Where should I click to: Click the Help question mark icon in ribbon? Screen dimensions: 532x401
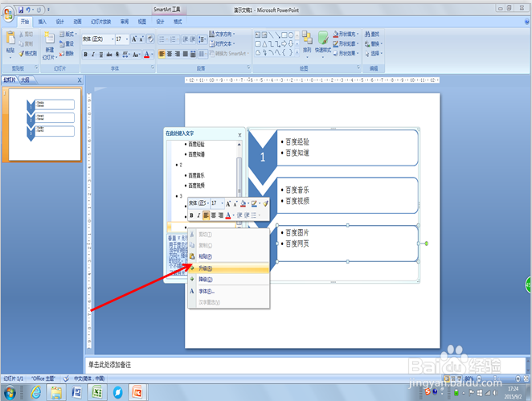click(x=527, y=22)
